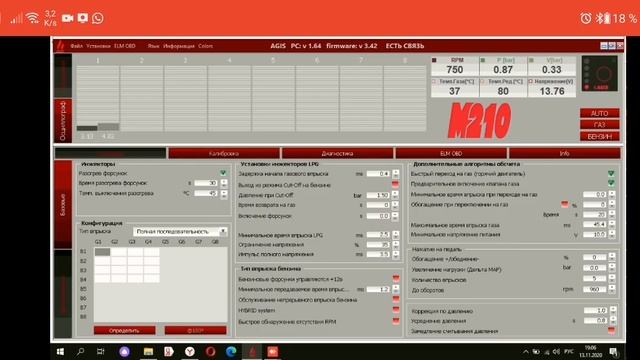Open Windows taskbar search
The image size is (640, 360).
tap(80, 351)
